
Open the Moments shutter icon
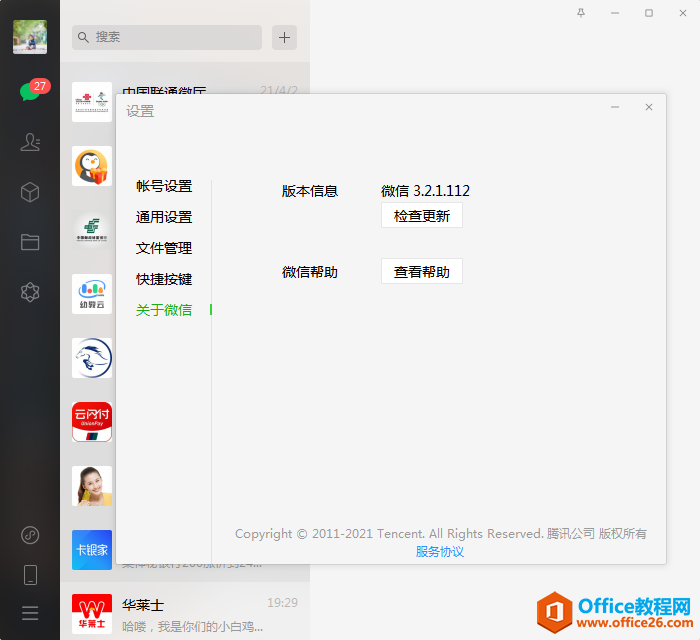coord(30,292)
